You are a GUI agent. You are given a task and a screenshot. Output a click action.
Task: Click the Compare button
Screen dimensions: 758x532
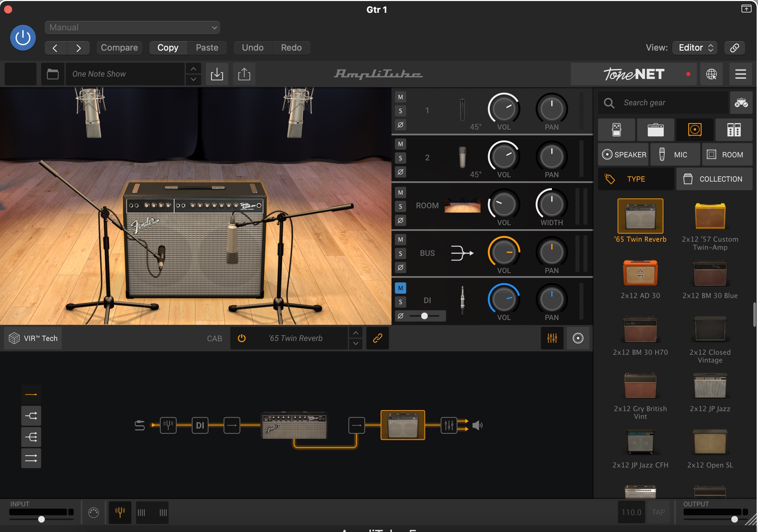119,48
